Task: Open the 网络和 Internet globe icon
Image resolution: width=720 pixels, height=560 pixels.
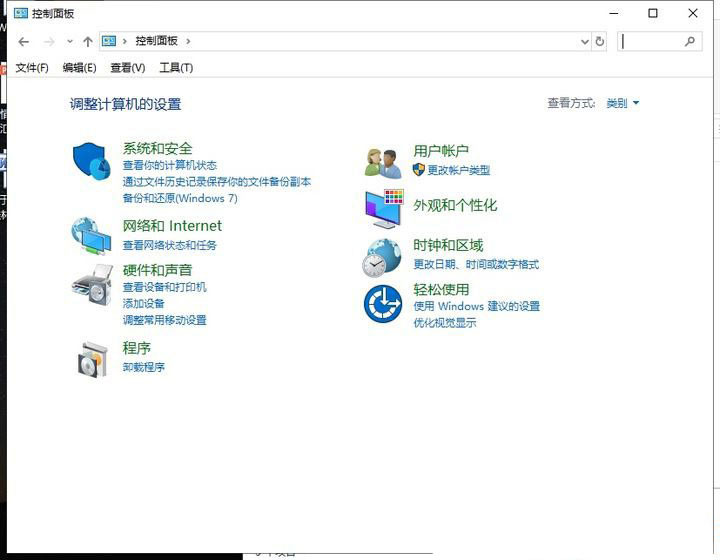Action: [x=91, y=236]
